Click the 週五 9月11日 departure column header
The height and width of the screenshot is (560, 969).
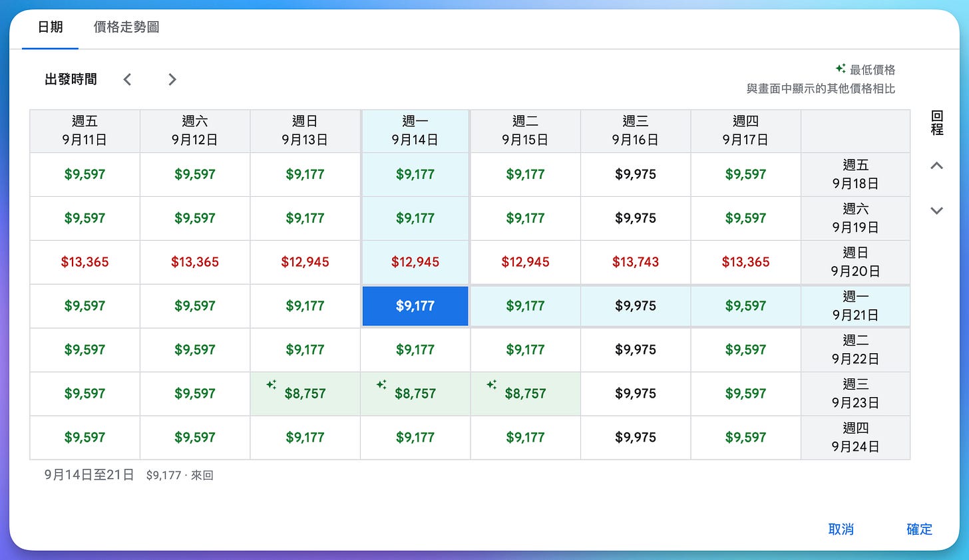pos(85,131)
